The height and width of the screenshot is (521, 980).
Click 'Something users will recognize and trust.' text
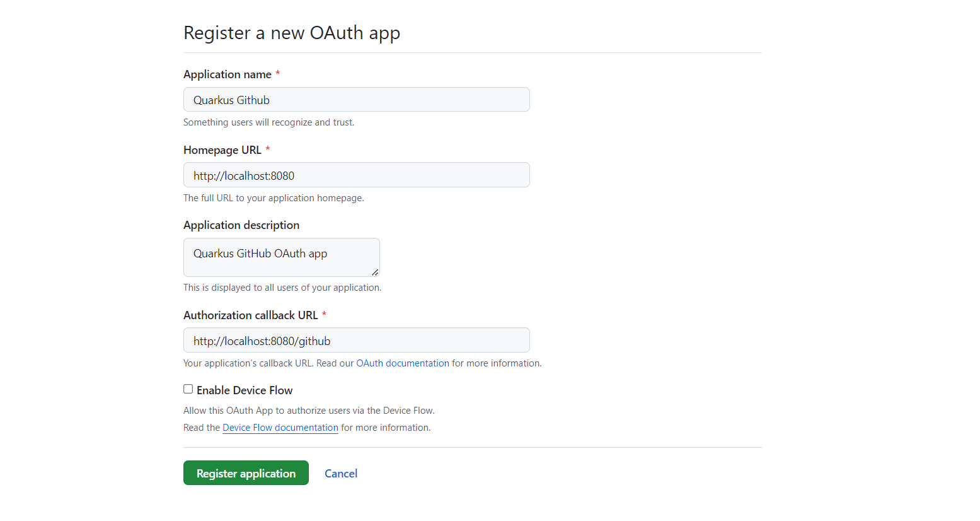pyautogui.click(x=269, y=122)
